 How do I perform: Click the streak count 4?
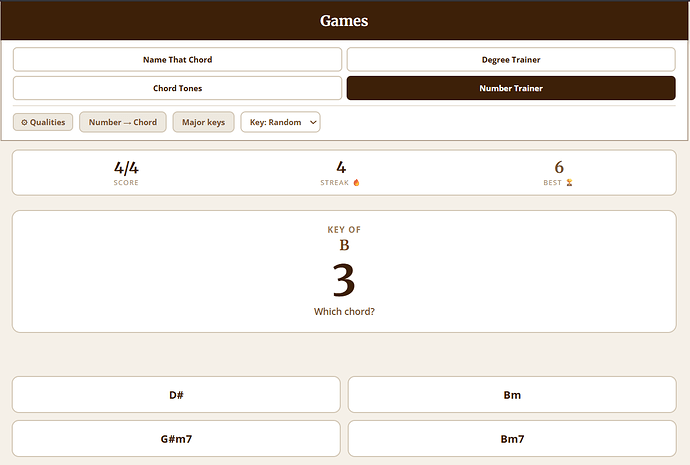341,167
